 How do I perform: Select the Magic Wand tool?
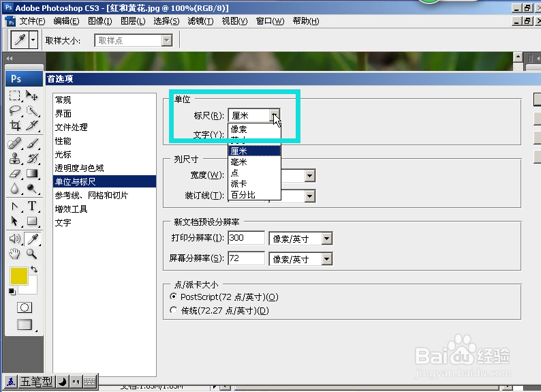pyautogui.click(x=33, y=110)
